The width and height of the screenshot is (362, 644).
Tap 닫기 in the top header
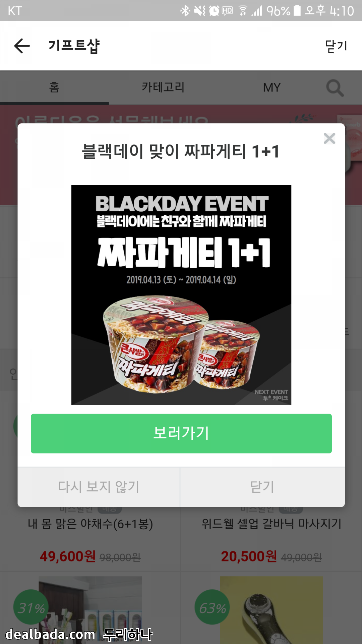(x=336, y=46)
